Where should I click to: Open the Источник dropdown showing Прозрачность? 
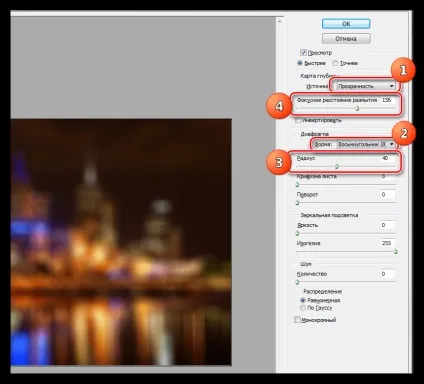[x=366, y=86]
